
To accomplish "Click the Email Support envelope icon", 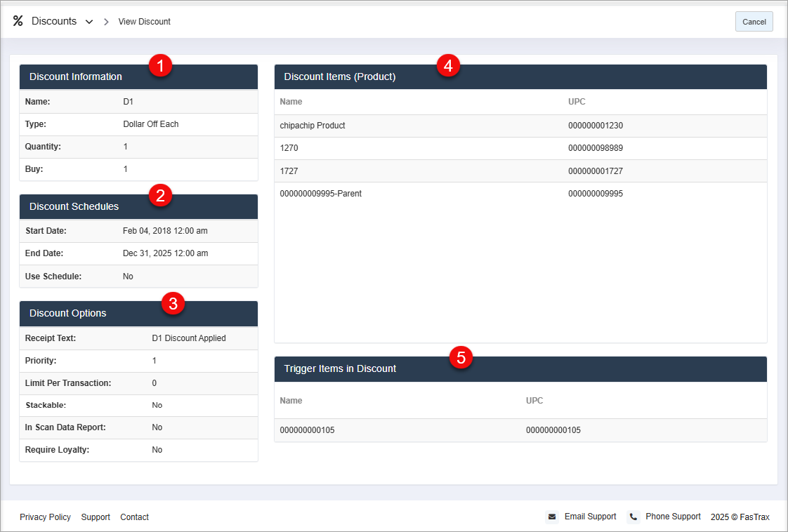I will 552,517.
